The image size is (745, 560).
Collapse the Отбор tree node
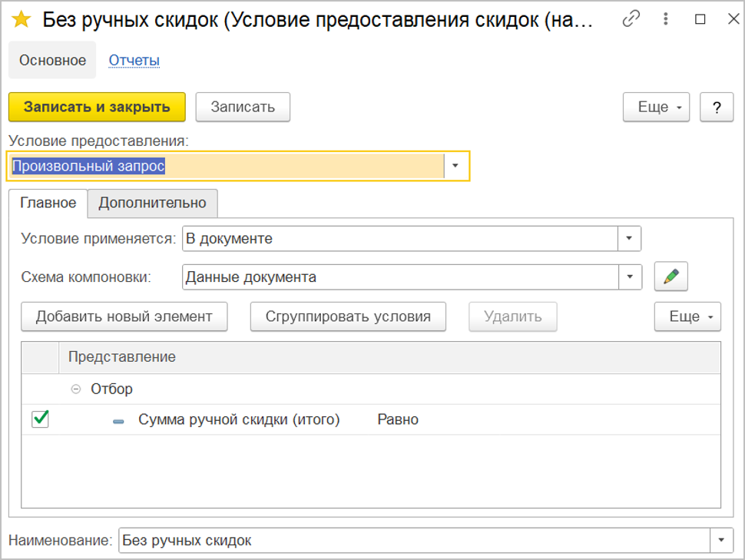click(76, 389)
